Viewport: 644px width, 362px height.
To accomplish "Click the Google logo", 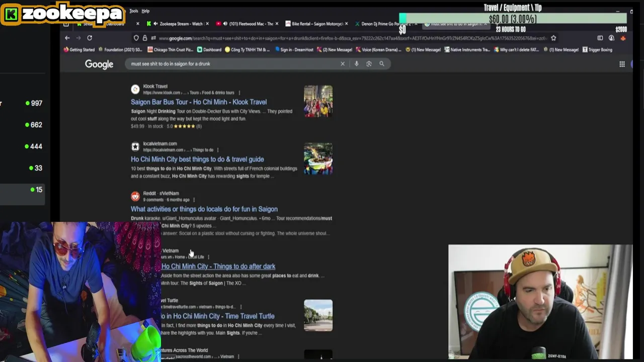I will point(99,64).
